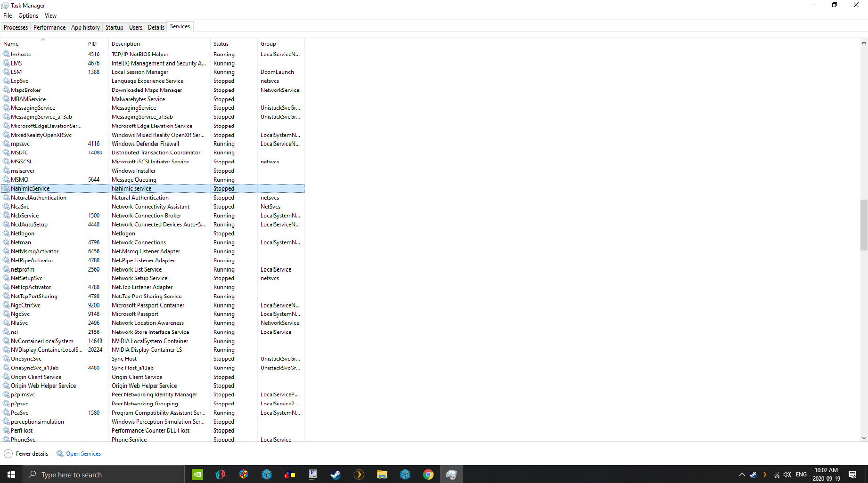Viewport: 868px width, 483px height.
Task: Select the MSMQ service row
Action: pos(153,179)
